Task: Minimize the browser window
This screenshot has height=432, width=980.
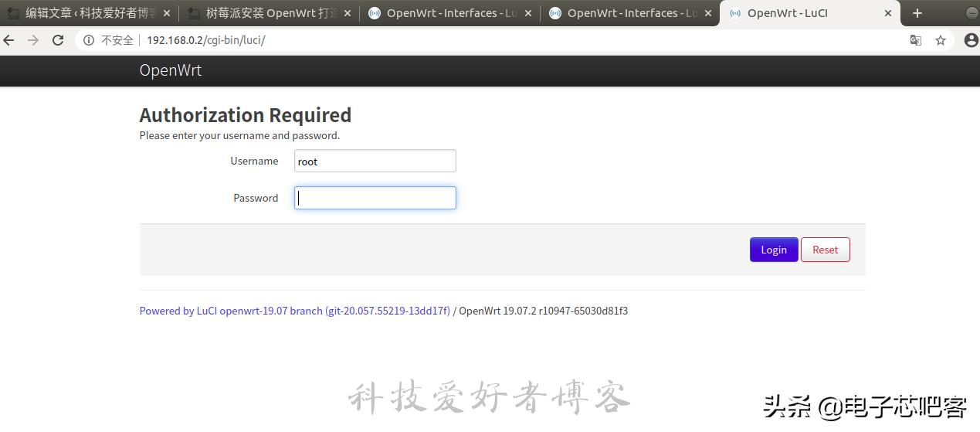Action: point(972,13)
